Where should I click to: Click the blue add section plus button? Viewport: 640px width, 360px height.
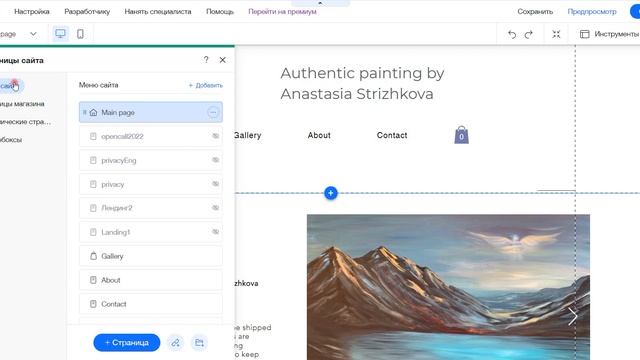pyautogui.click(x=331, y=193)
